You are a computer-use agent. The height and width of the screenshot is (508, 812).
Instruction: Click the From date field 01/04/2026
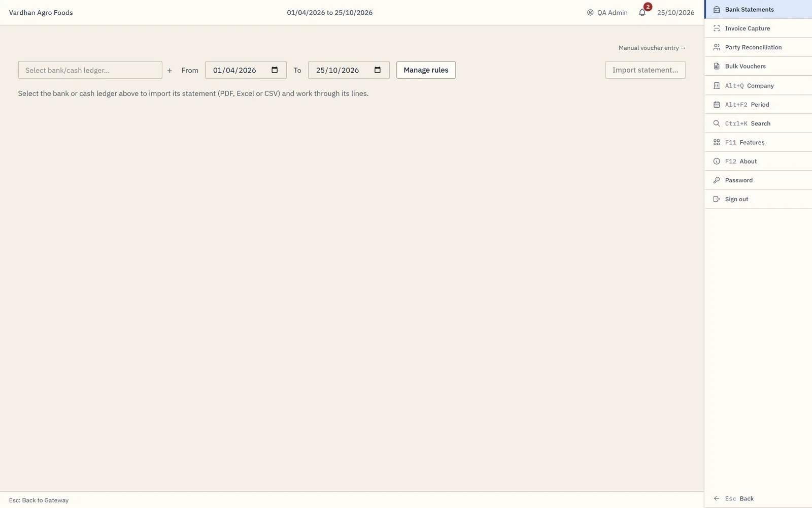[246, 70]
